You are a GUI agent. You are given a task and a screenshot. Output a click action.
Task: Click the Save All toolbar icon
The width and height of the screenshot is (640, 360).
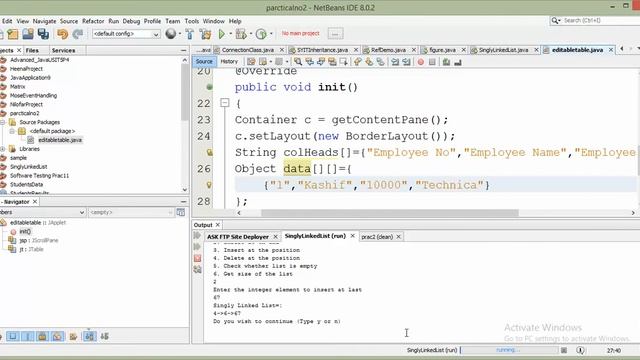pyautogui.click(x=43, y=34)
